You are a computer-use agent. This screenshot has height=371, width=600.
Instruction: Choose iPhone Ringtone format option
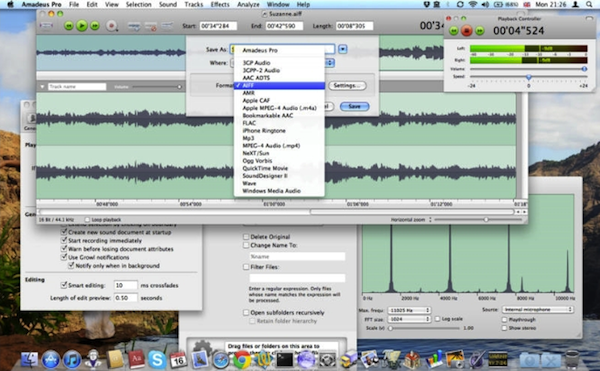click(x=279, y=130)
